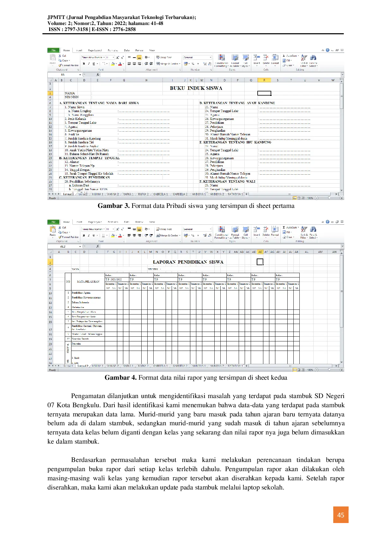The width and height of the screenshot is (392, 555).
Task: Open Formulas tab in Gambar 4 Excel ribbon
Action: click(x=113, y=222)
